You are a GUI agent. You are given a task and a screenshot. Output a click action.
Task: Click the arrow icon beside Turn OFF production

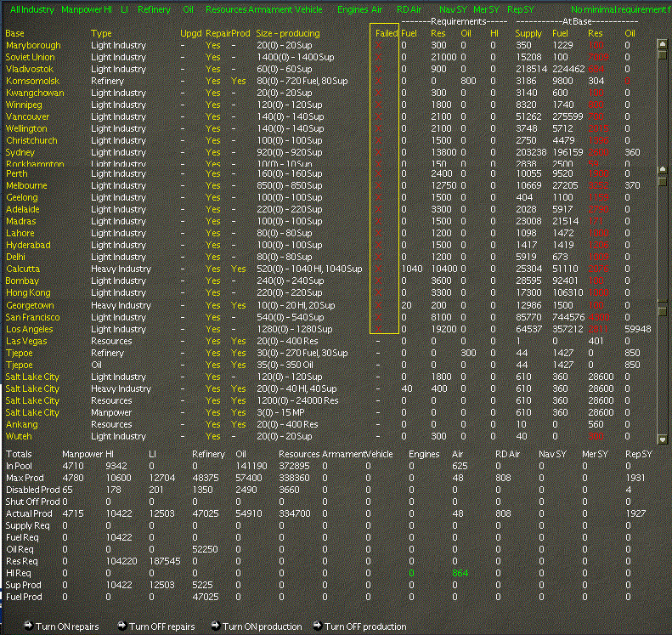(317, 625)
